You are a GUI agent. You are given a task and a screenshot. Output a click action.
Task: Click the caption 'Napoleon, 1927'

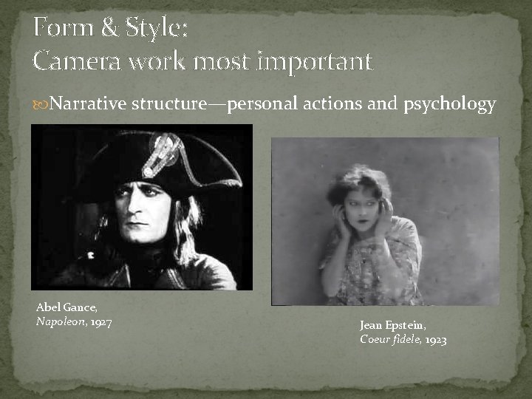pyautogui.click(x=74, y=321)
